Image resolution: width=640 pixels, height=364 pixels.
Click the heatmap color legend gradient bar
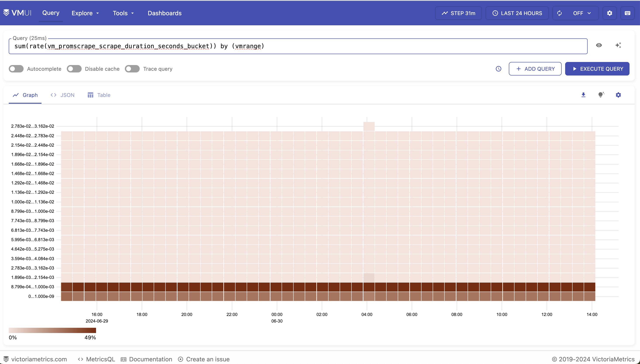click(x=53, y=330)
